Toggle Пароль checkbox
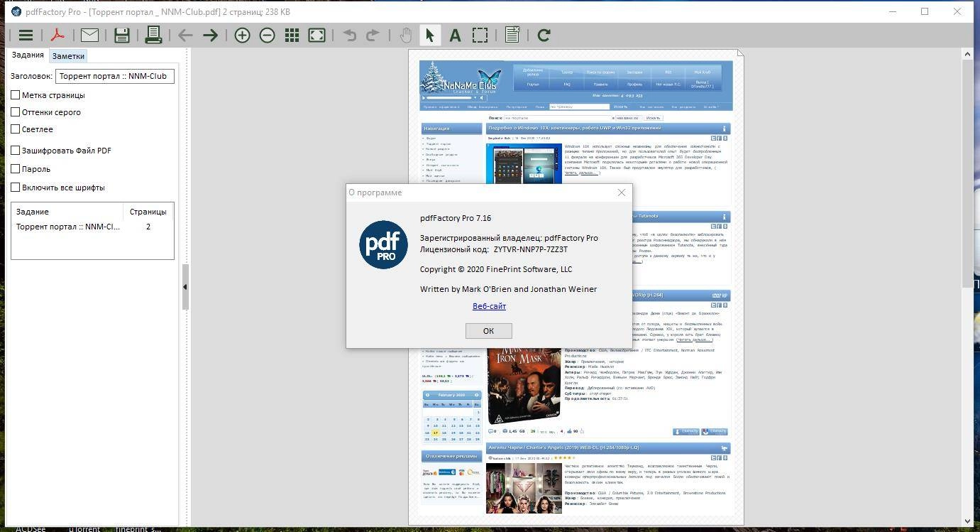The height and width of the screenshot is (532, 980). [x=15, y=168]
